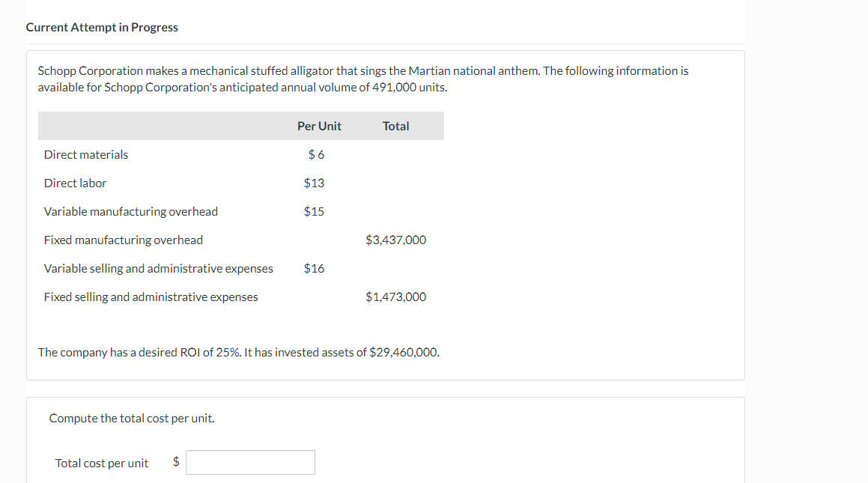Click the Current Attempt in Progress heading
Image resolution: width=868 pixels, height=483 pixels.
[102, 27]
